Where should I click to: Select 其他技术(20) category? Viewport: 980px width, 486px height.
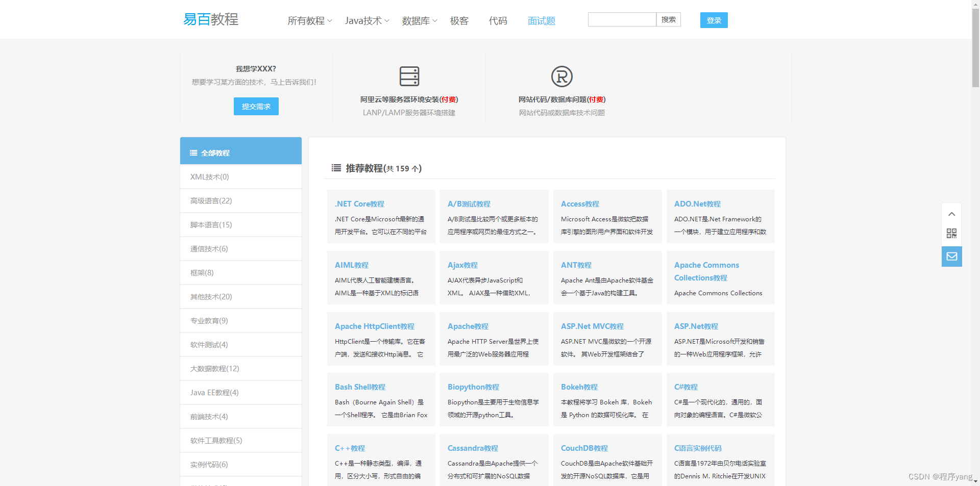241,297
